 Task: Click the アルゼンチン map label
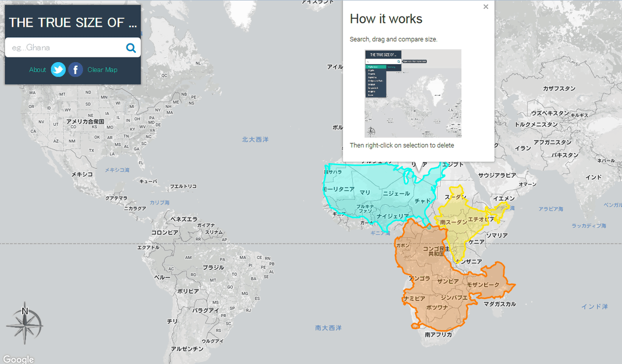(x=187, y=349)
